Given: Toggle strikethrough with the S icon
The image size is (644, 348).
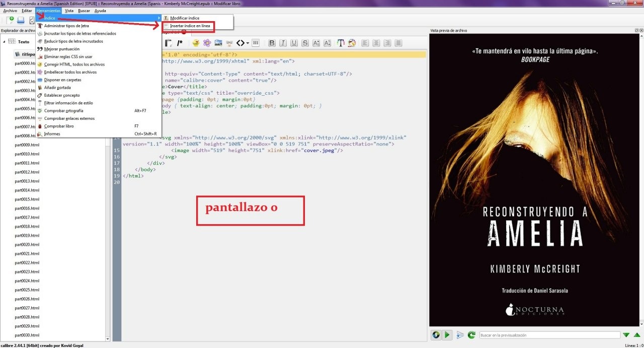Looking at the screenshot, I should pyautogui.click(x=305, y=43).
